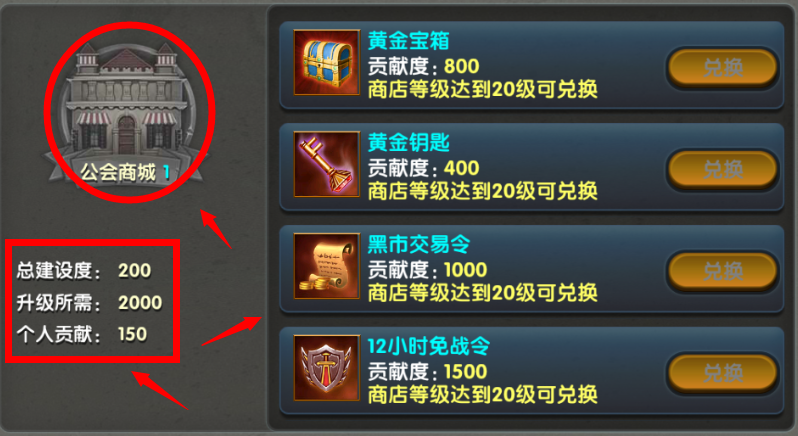Image resolution: width=798 pixels, height=436 pixels.
Task: Select the 黄金钥匙 title text
Action: click(x=408, y=143)
